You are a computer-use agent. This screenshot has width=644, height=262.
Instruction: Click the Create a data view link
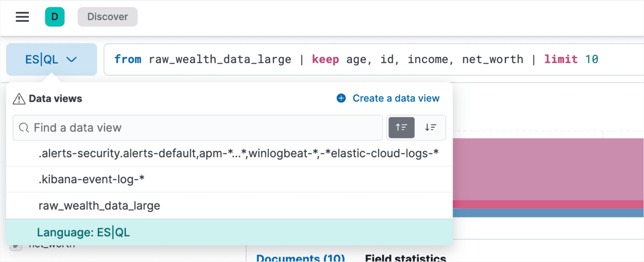396,99
